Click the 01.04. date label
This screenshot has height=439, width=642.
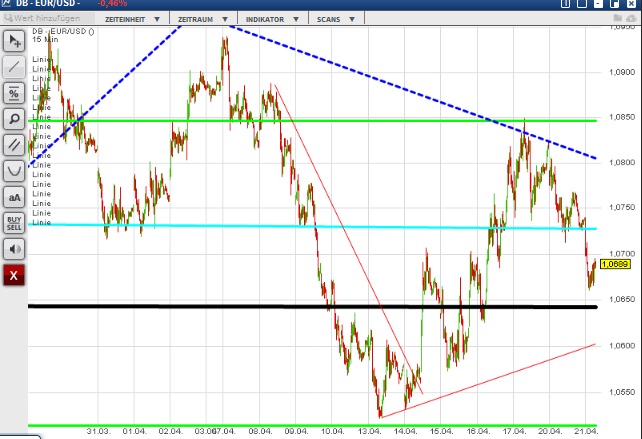(134, 431)
